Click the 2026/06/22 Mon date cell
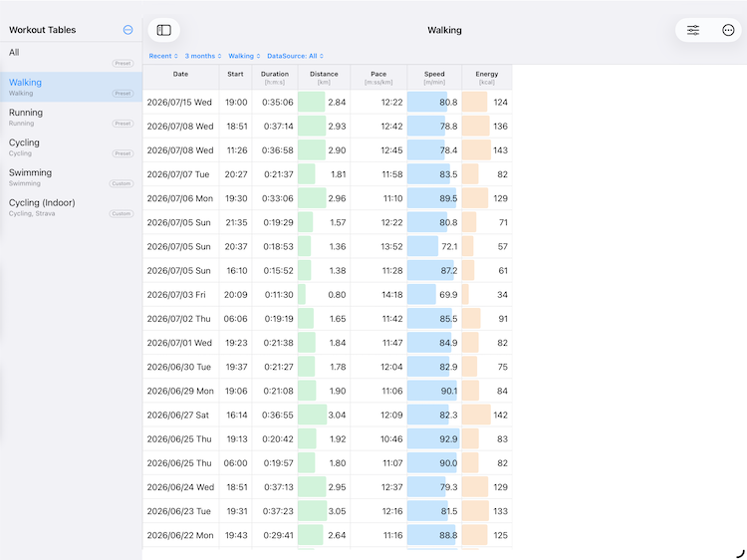 pos(180,535)
